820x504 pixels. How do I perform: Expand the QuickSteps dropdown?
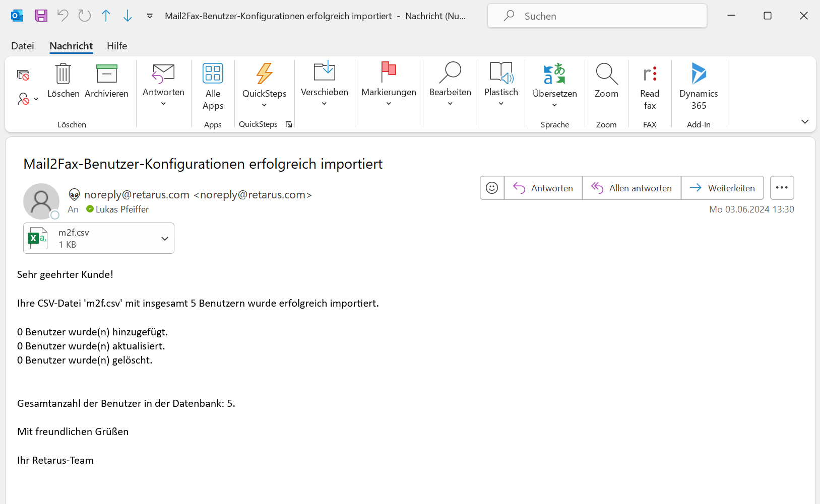(264, 105)
